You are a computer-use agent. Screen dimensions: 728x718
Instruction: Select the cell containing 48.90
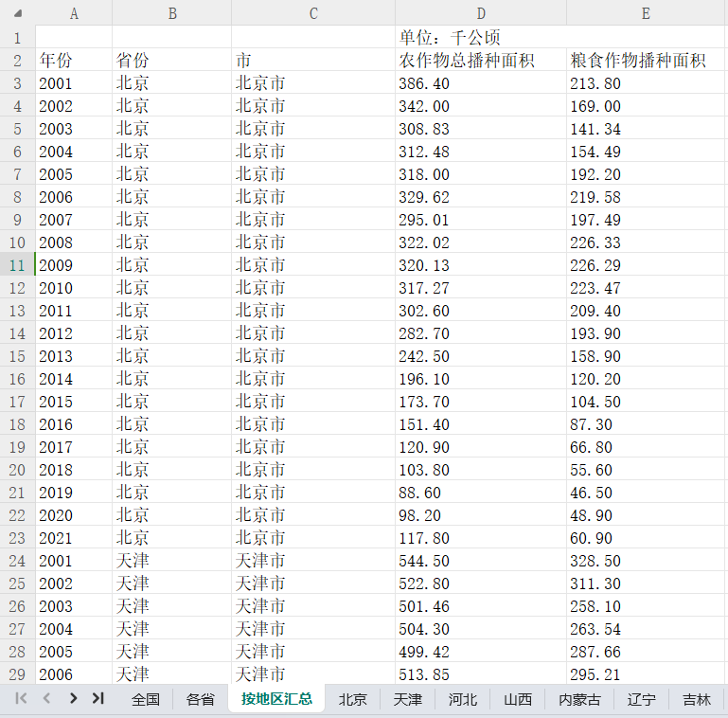click(646, 515)
